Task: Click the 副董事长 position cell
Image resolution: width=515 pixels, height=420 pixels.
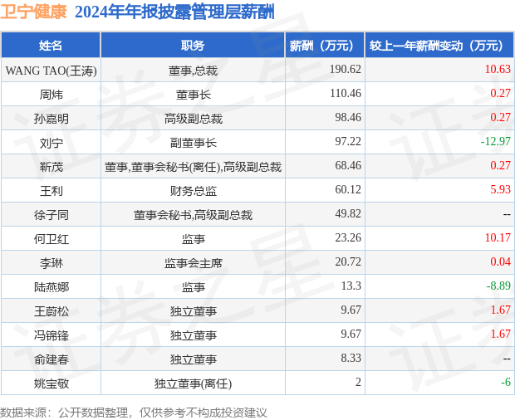Action: point(193,143)
